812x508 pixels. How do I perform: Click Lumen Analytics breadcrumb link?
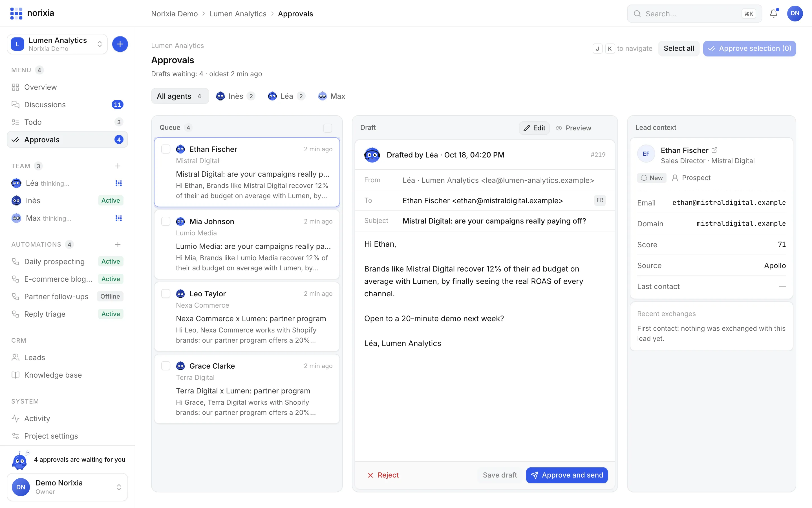click(x=238, y=14)
